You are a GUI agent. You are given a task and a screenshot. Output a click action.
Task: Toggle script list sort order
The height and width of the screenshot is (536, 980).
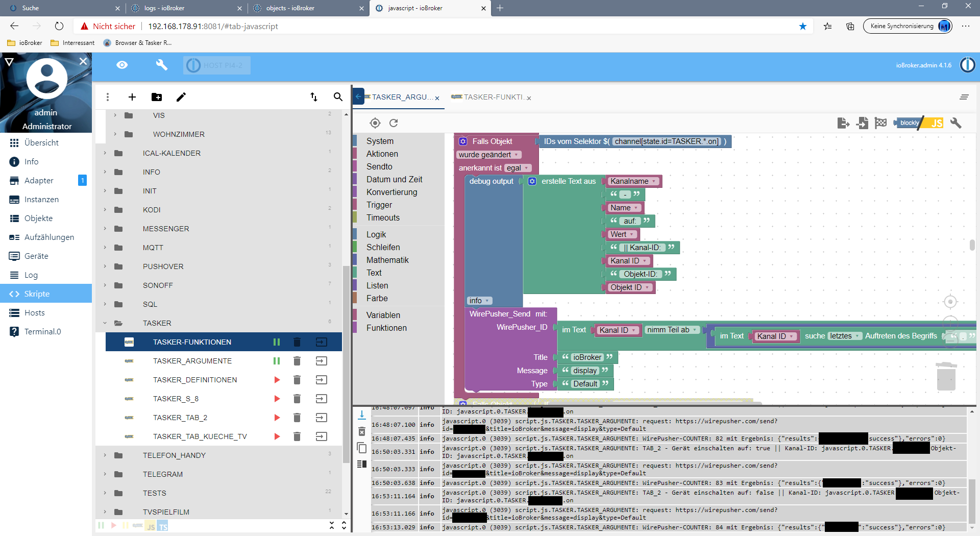click(313, 96)
